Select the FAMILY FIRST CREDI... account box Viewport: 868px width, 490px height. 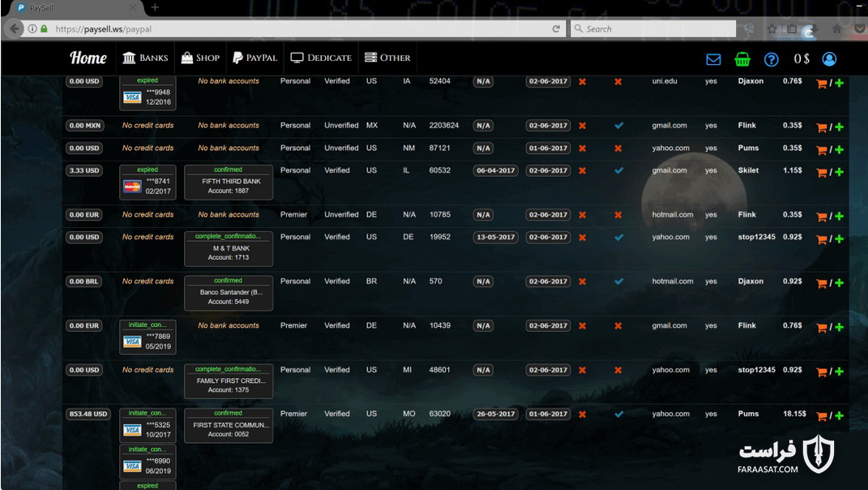(x=229, y=381)
